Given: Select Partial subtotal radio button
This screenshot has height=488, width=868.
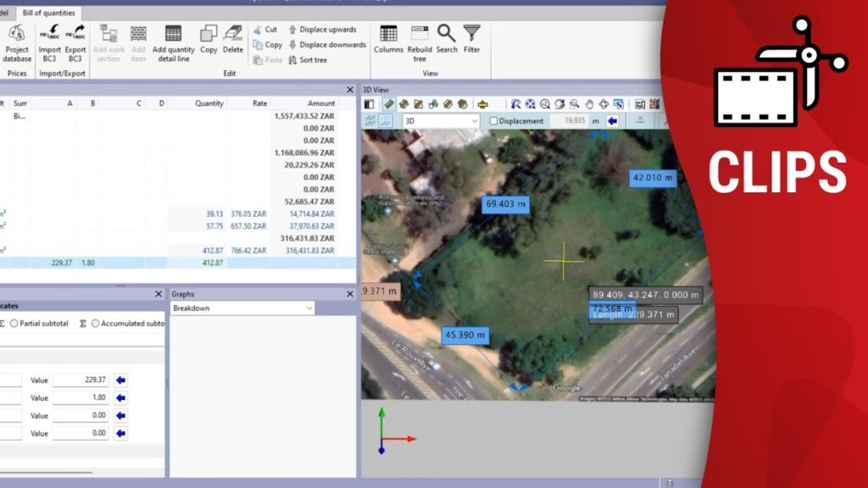Looking at the screenshot, I should click(x=15, y=324).
